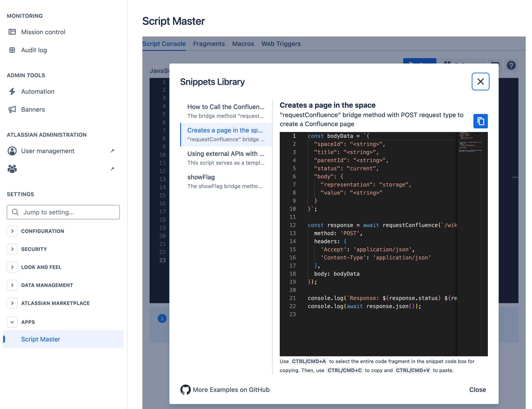Collapse the Apps settings section
532x409 pixels.
pyautogui.click(x=12, y=322)
